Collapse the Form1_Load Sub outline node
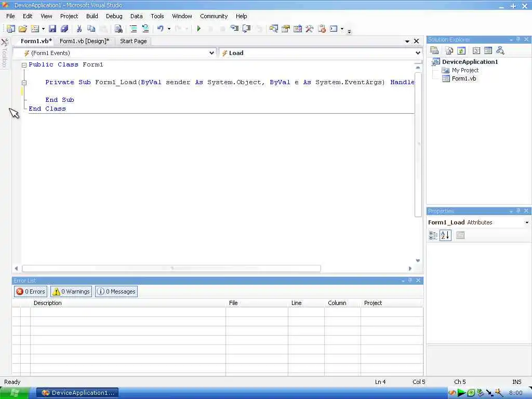Image resolution: width=532 pixels, height=399 pixels. [24, 83]
